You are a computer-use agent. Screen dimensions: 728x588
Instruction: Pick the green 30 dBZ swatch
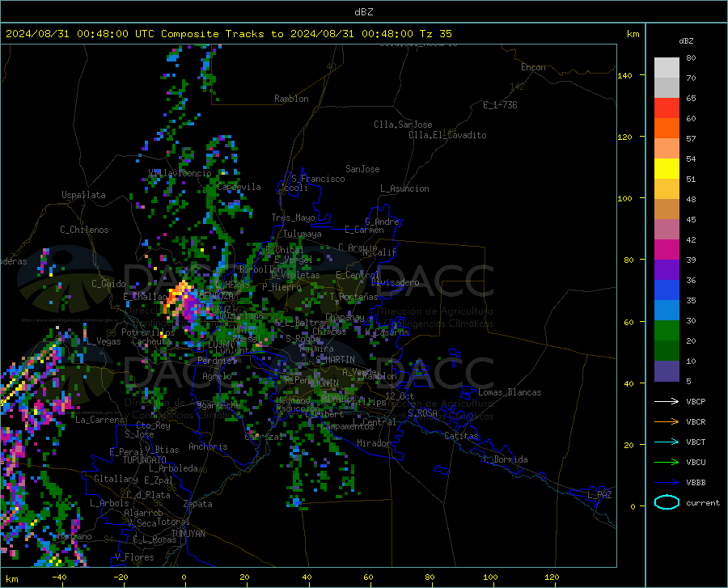(667, 331)
